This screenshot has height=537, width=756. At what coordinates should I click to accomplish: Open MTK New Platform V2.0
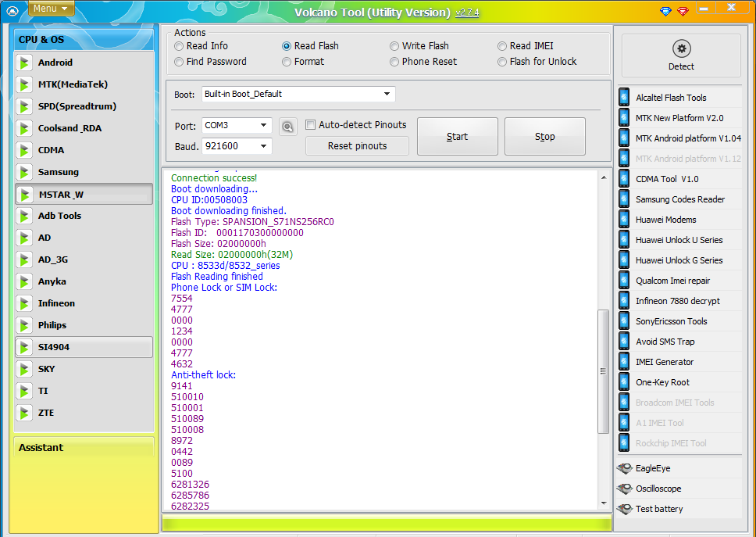click(679, 118)
